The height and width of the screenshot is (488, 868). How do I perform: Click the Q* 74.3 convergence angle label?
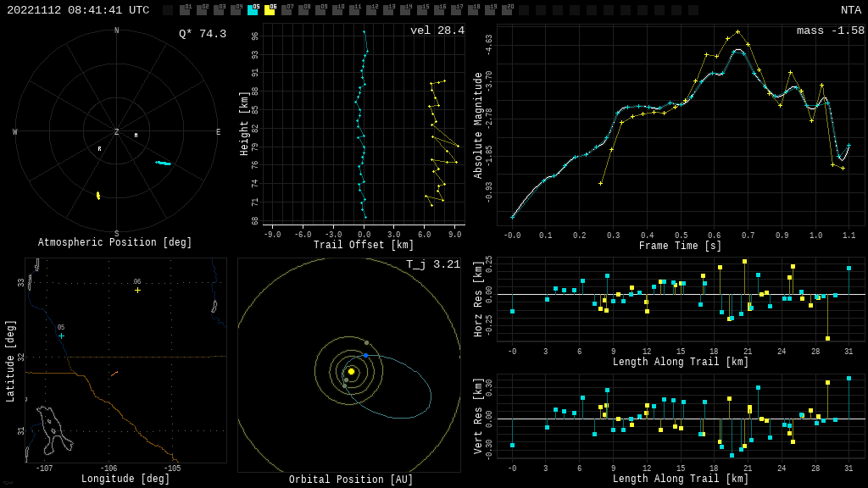tap(202, 34)
